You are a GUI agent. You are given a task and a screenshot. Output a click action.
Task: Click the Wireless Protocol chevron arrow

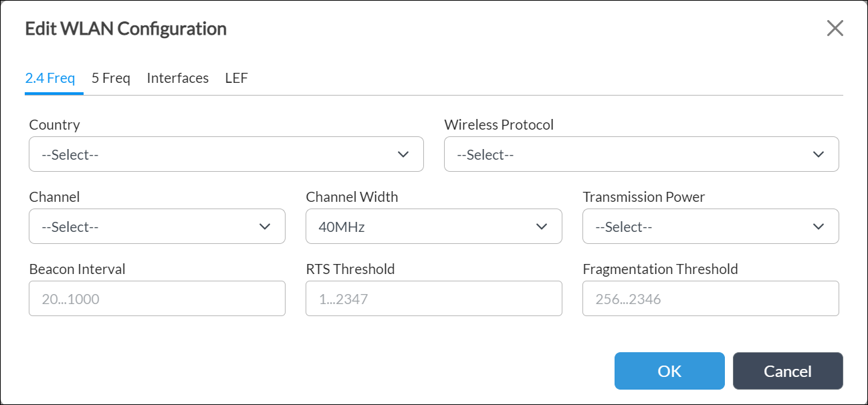pyautogui.click(x=819, y=154)
